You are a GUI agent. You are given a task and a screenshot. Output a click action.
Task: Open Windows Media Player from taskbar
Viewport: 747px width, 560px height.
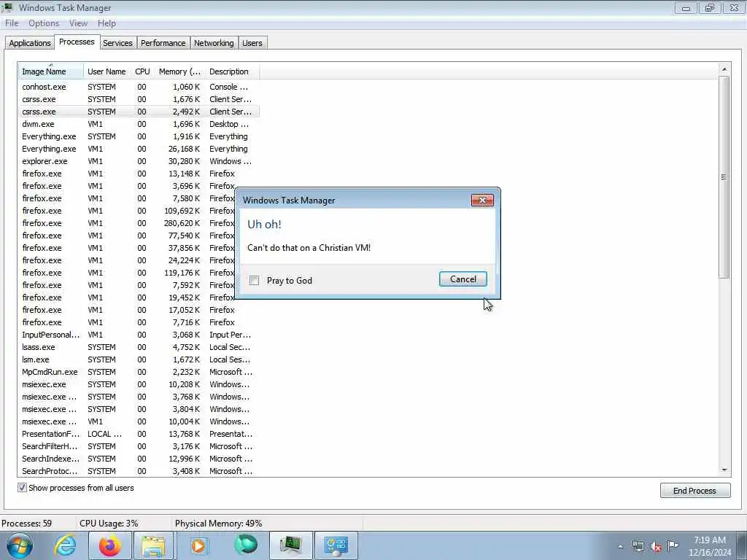tap(198, 545)
